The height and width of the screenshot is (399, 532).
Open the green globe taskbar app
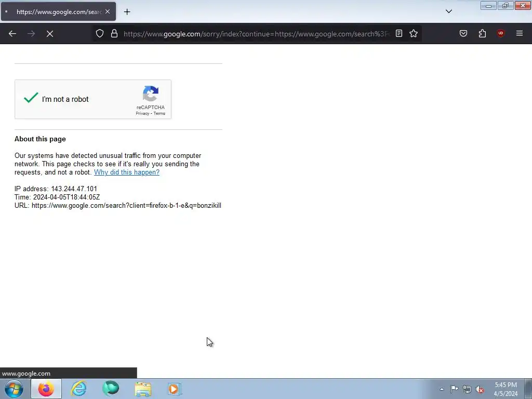click(x=111, y=389)
